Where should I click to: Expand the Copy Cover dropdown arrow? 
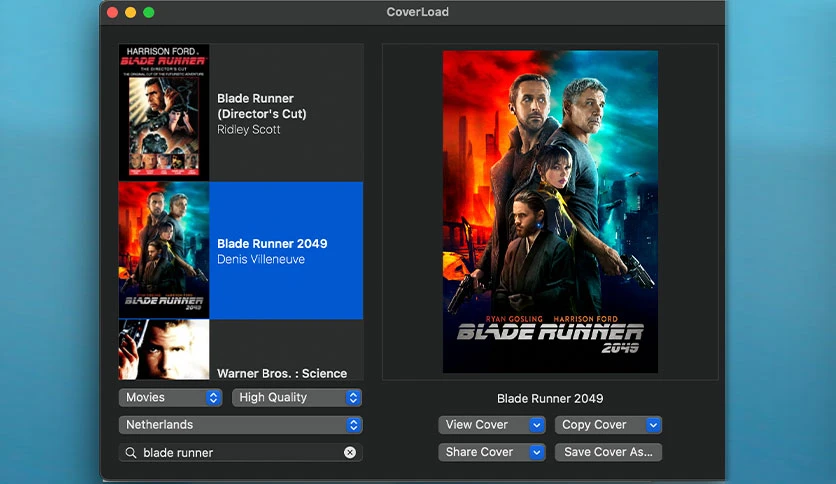[653, 425]
